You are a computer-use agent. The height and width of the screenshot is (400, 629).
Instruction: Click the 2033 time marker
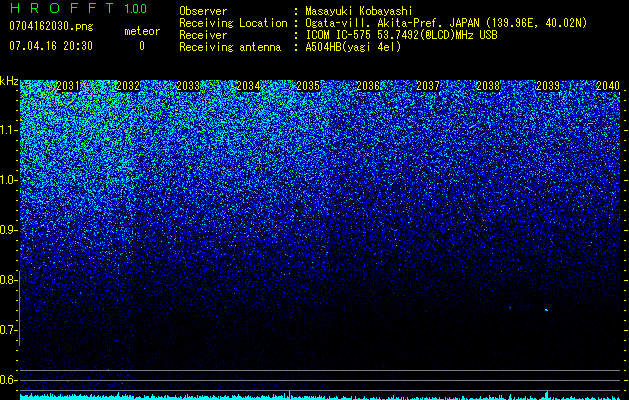188,86
